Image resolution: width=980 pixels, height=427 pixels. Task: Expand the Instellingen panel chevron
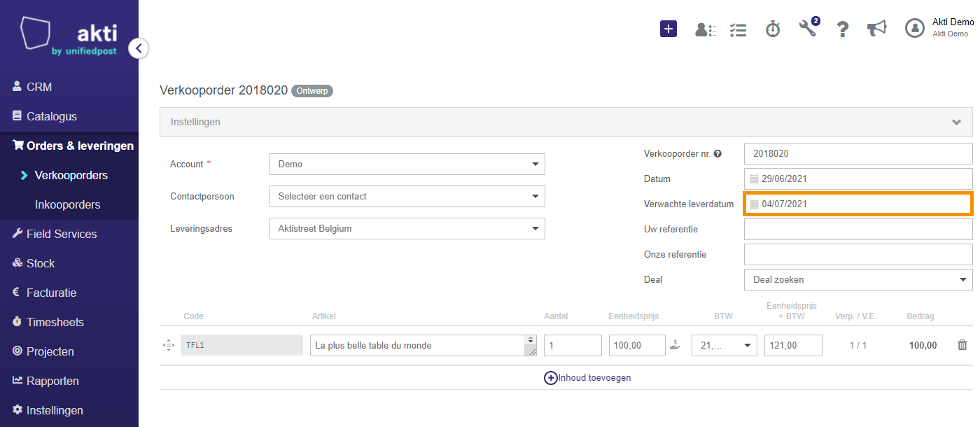(956, 122)
